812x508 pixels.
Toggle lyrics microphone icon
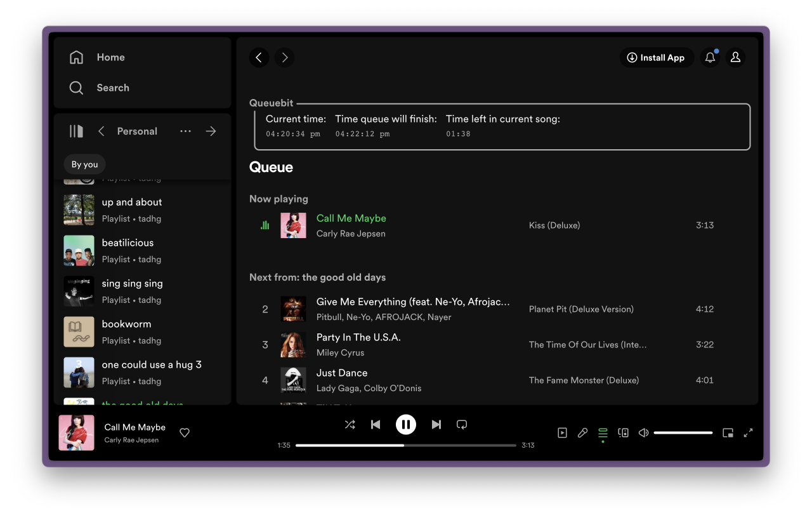(x=582, y=433)
